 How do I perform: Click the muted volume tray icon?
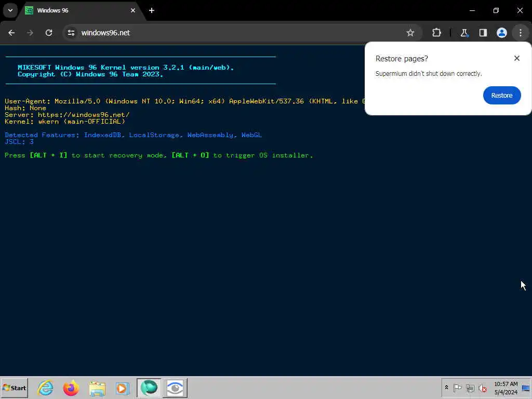pos(483,388)
